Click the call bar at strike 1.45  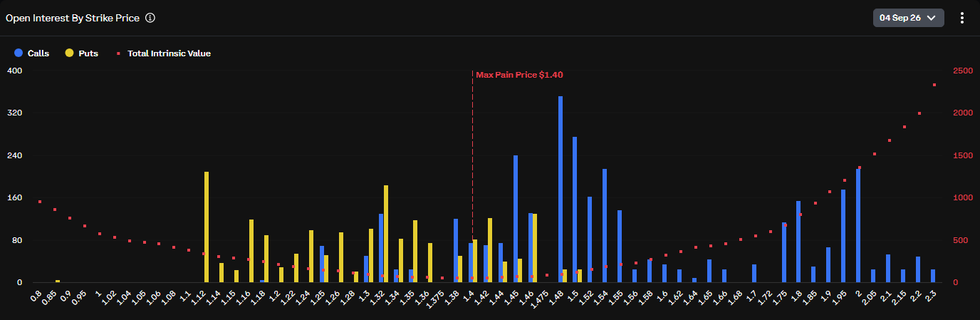516,219
